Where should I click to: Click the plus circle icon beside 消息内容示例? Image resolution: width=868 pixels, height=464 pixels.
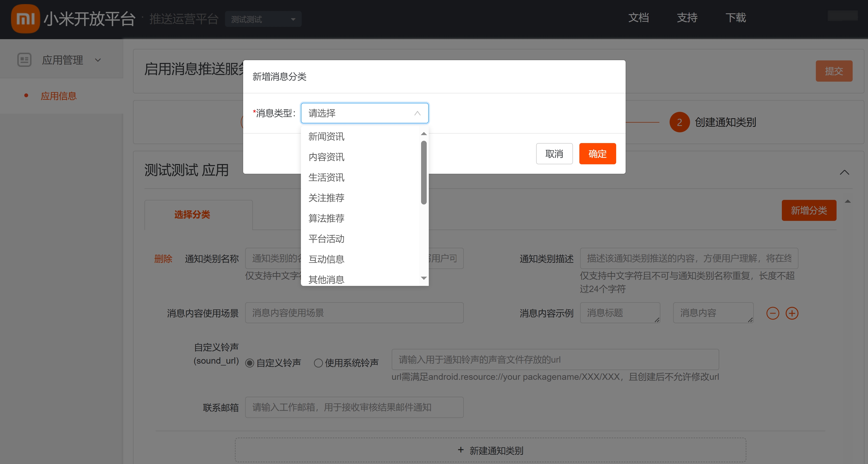(792, 313)
